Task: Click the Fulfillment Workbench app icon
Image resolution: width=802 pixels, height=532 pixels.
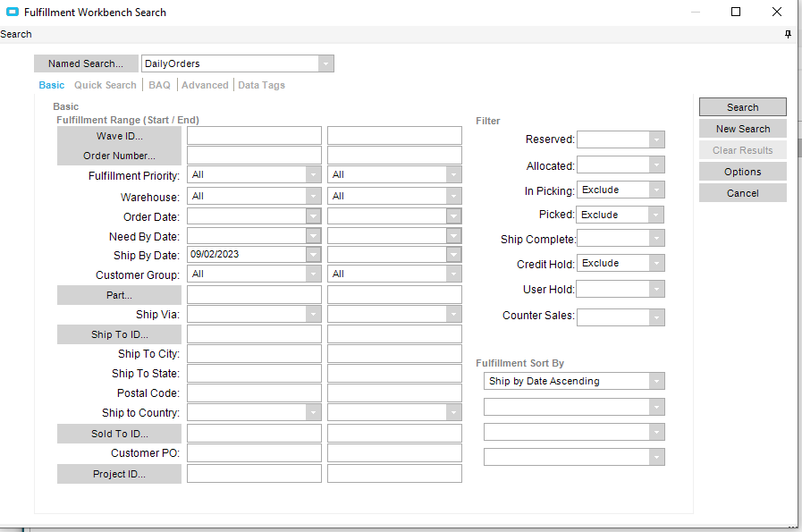Action: coord(13,13)
